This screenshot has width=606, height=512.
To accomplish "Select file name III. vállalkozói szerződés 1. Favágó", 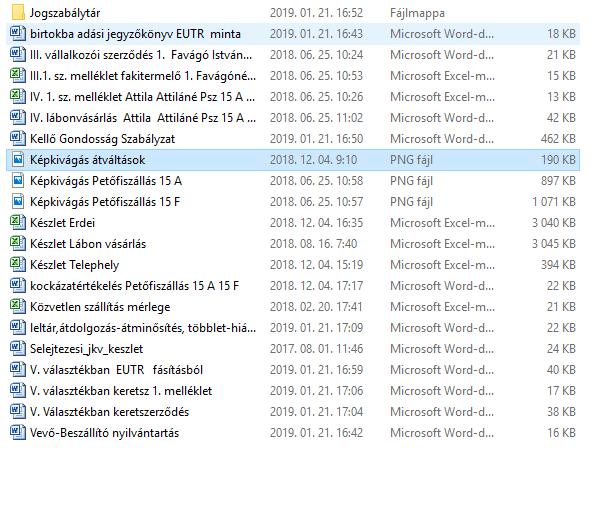I will 141,55.
